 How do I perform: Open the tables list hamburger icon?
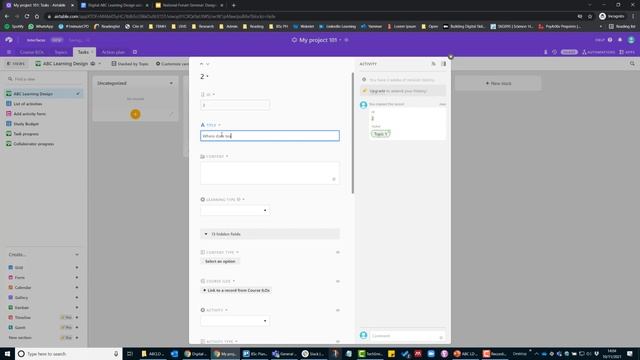(9, 52)
